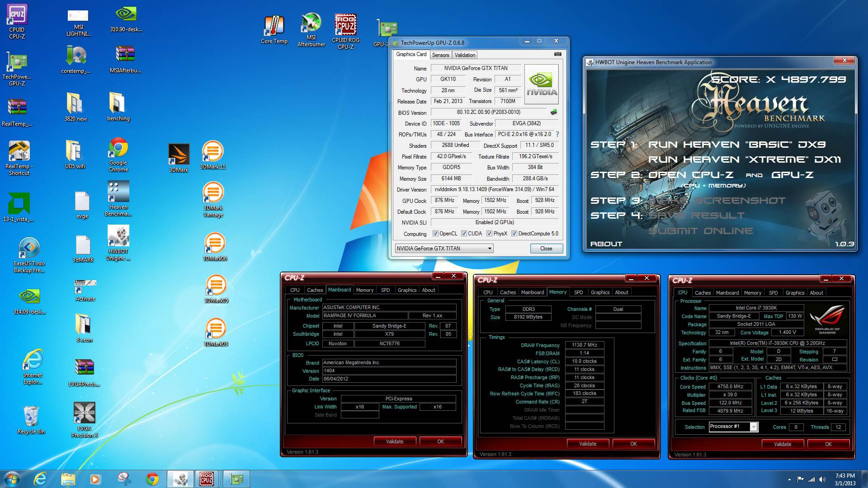Open Caches tab in Mainboard CPU-Z window
Viewport: 868px width, 488px height.
(x=315, y=290)
